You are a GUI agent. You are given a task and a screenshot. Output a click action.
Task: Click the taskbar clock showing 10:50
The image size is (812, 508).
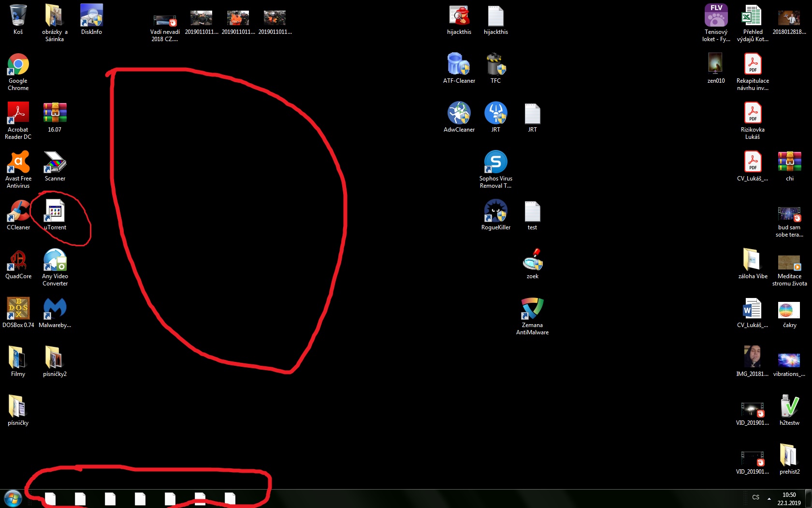pyautogui.click(x=789, y=499)
